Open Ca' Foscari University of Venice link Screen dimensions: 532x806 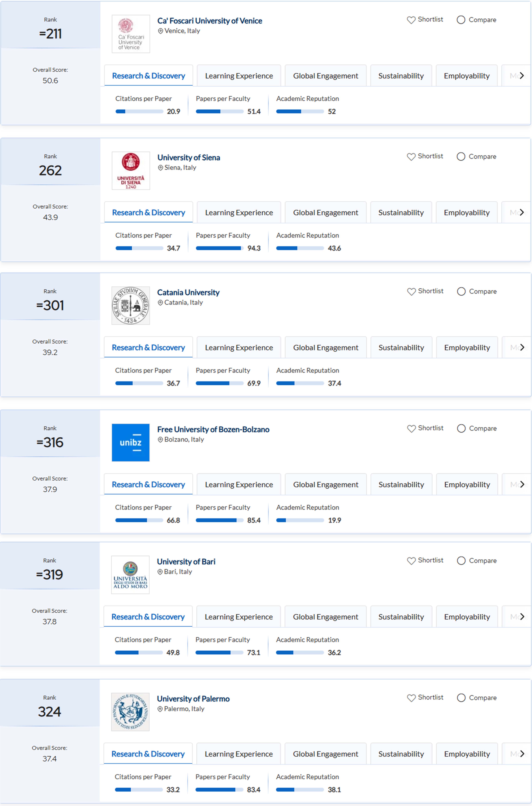pos(210,21)
